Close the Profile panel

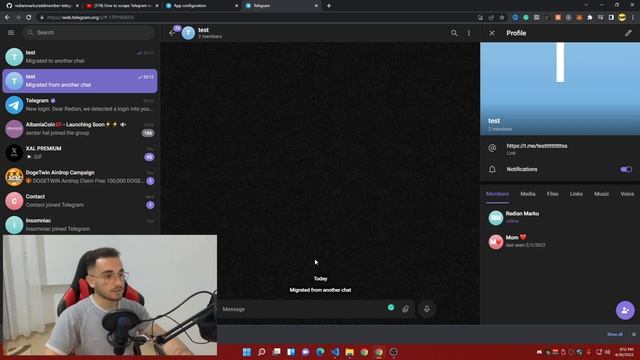(x=492, y=33)
